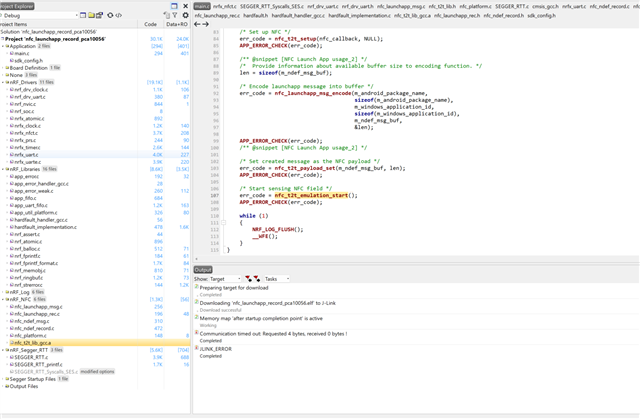The width and height of the screenshot is (640, 419).
Task: Switch to the nfc_t2t_lib.h editor tab
Action: tap(442, 6)
